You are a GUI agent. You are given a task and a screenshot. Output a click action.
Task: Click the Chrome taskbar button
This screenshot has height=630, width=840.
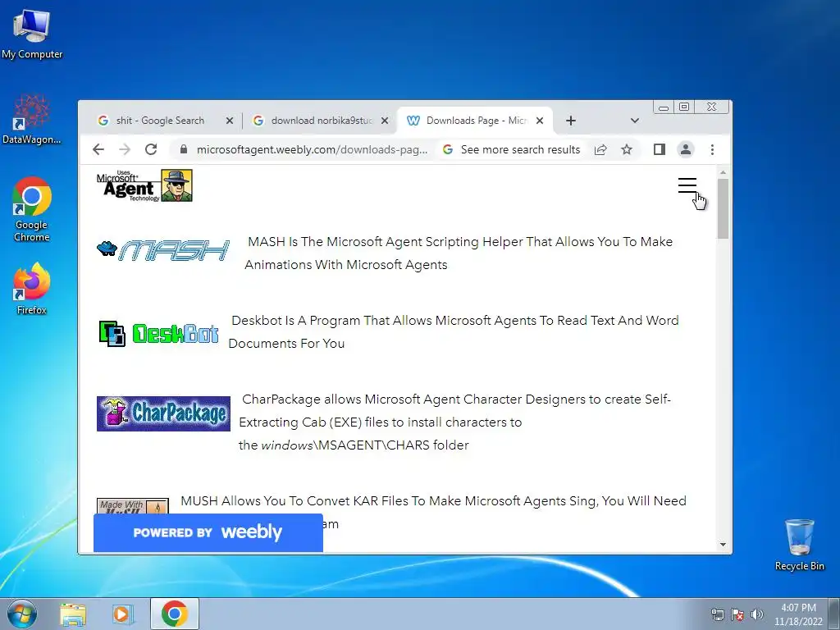tap(175, 614)
